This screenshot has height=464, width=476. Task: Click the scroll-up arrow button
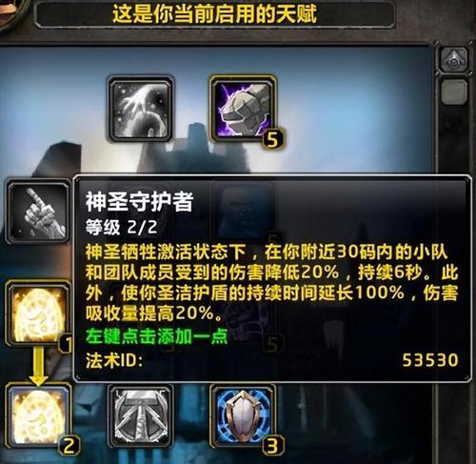coord(454,60)
